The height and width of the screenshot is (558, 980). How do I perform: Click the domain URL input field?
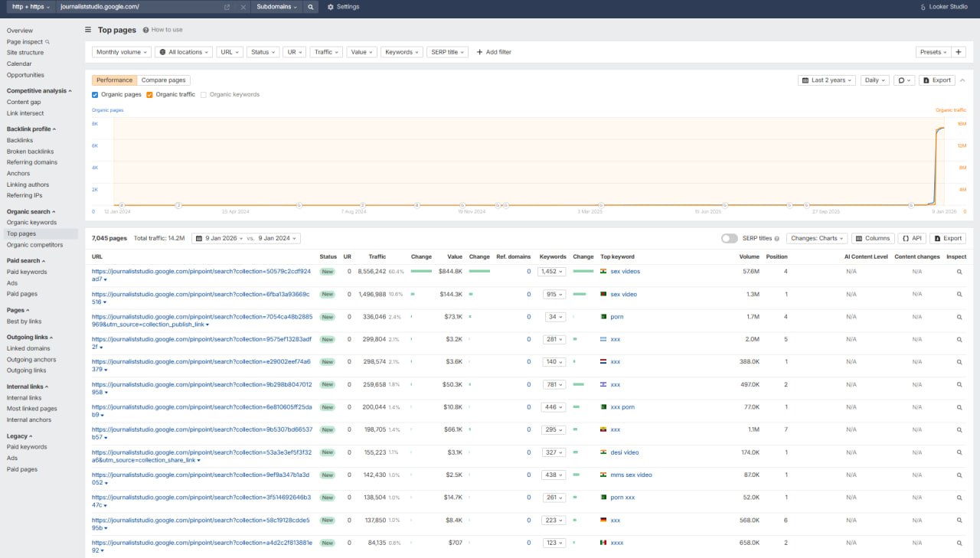(138, 7)
